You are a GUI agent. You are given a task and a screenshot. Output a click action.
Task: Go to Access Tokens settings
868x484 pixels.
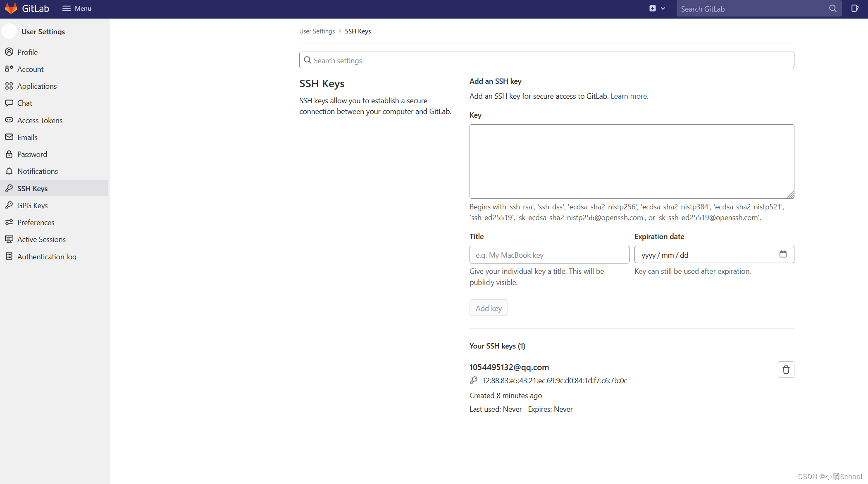pos(40,120)
